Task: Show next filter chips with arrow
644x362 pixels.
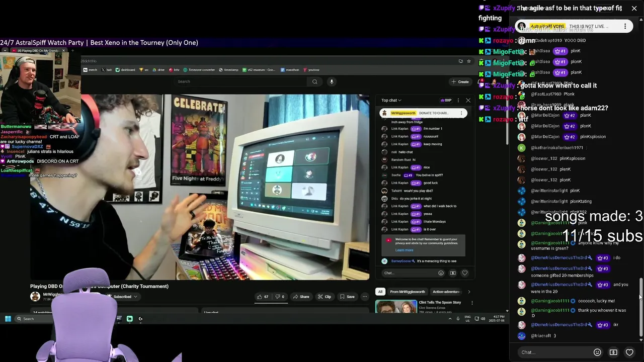Action: [x=469, y=292]
